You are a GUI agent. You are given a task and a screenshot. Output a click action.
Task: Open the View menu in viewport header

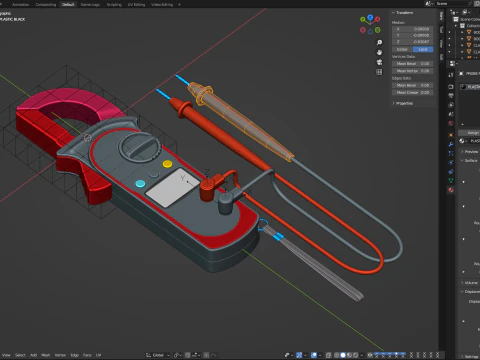pyautogui.click(x=6, y=355)
